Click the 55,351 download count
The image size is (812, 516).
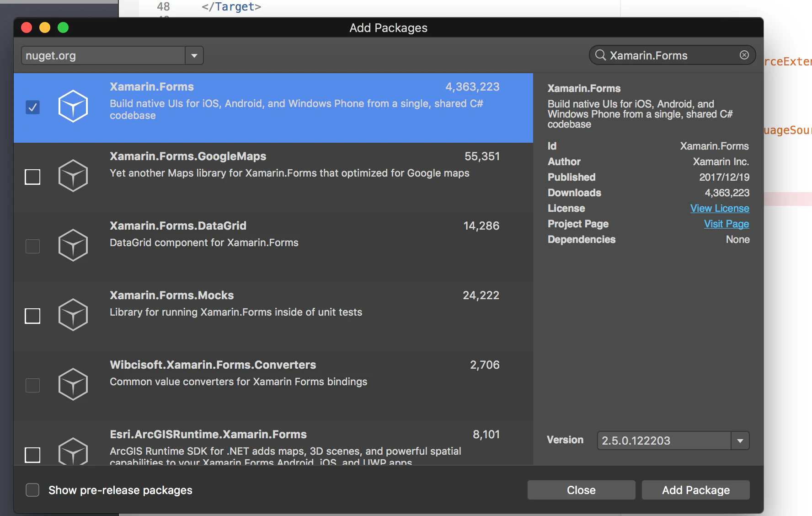482,156
